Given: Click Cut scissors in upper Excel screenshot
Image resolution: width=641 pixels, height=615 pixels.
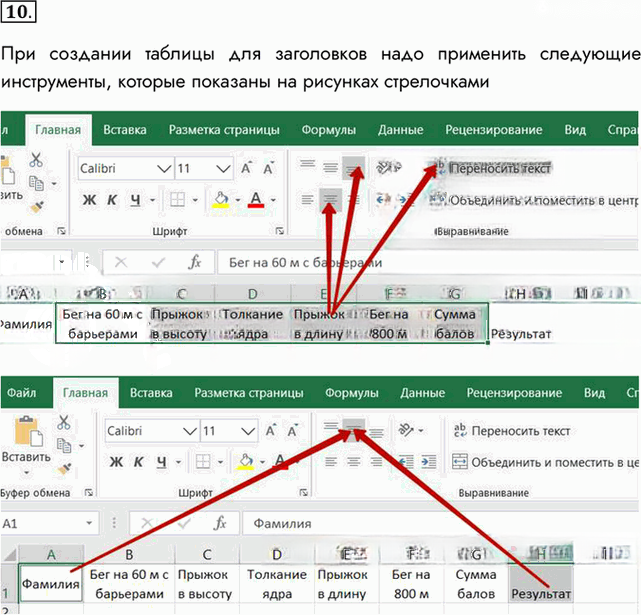Looking at the screenshot, I should [36, 159].
